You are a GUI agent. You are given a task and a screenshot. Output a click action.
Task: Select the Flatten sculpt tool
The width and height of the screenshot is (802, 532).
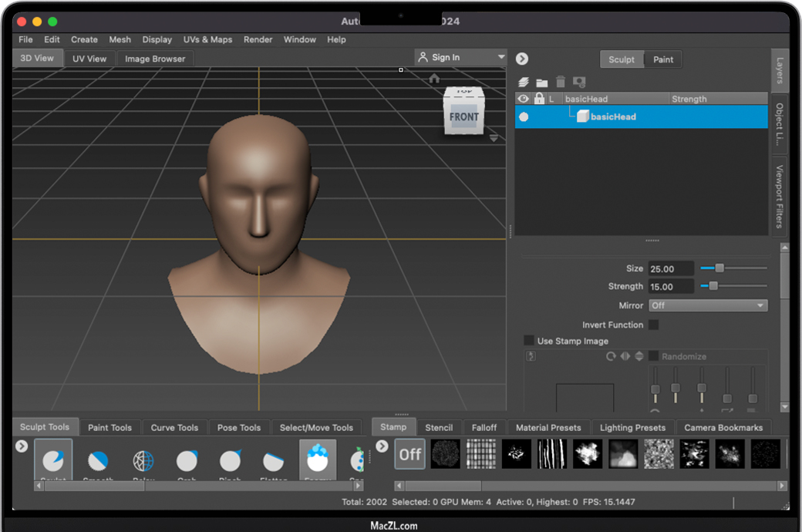[274, 461]
